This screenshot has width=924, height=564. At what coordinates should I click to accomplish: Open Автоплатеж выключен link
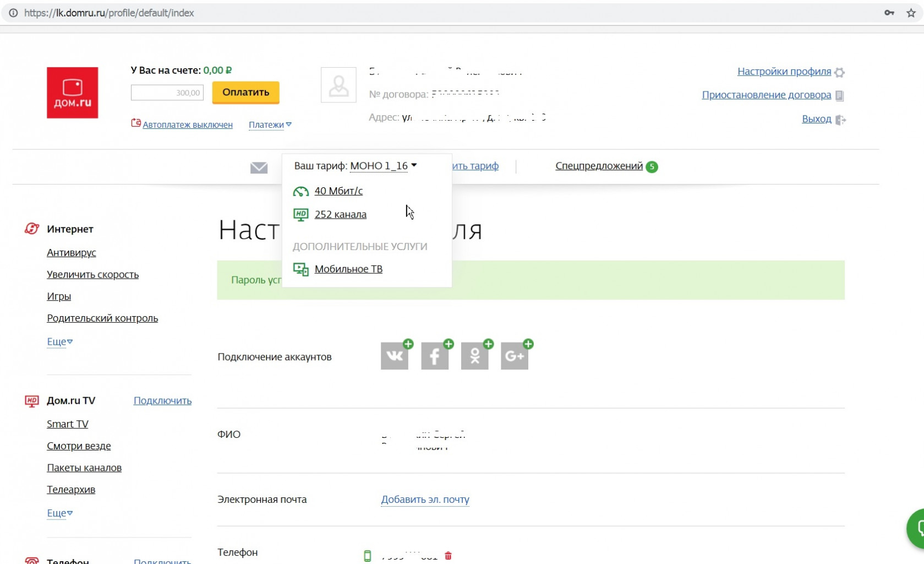(188, 125)
